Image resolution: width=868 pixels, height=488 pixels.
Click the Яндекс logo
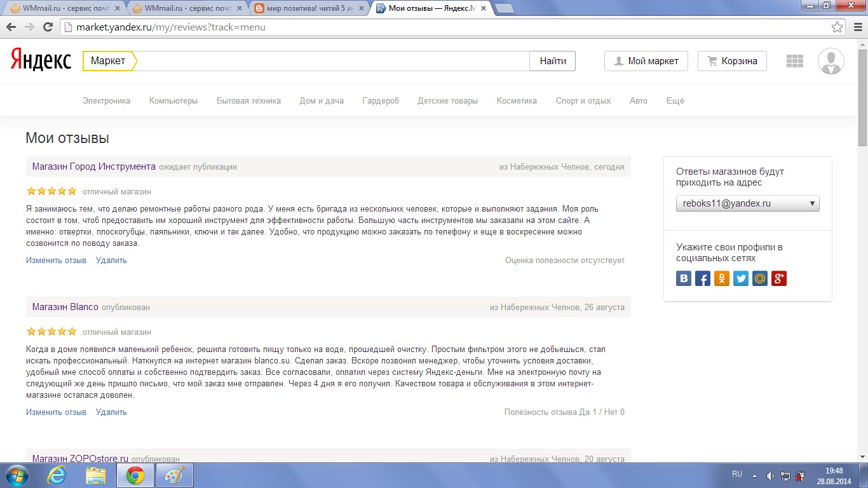41,60
